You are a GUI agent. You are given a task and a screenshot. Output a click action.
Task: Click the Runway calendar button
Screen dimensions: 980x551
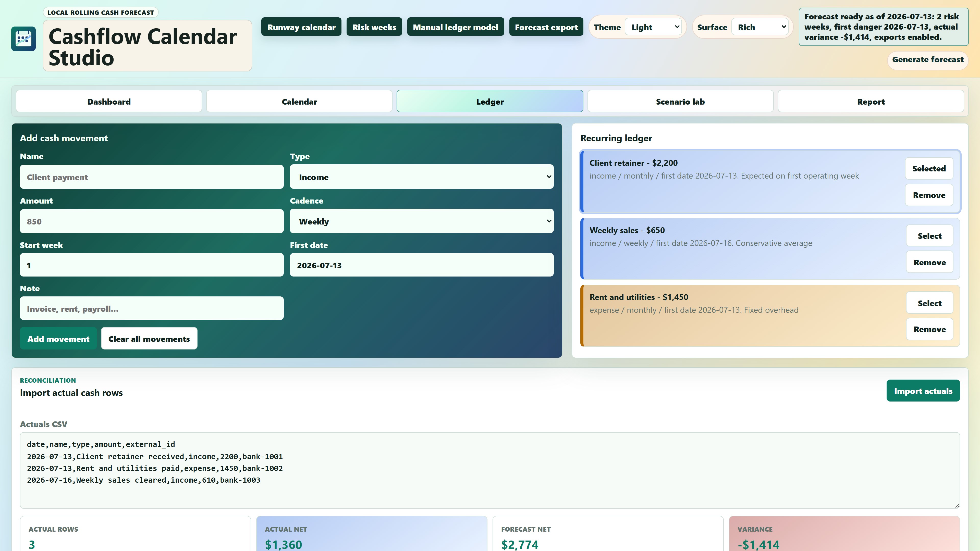click(x=301, y=27)
